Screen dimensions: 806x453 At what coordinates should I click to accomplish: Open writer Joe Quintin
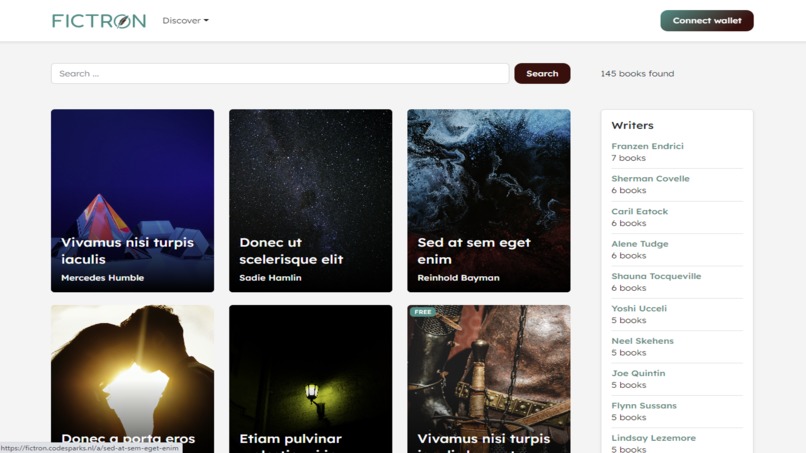pos(638,373)
